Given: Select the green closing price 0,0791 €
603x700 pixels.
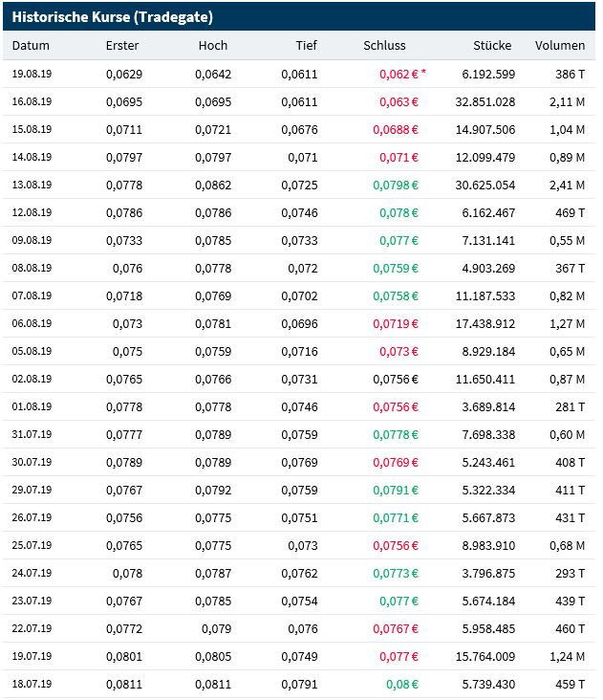Looking at the screenshot, I should (395, 490).
